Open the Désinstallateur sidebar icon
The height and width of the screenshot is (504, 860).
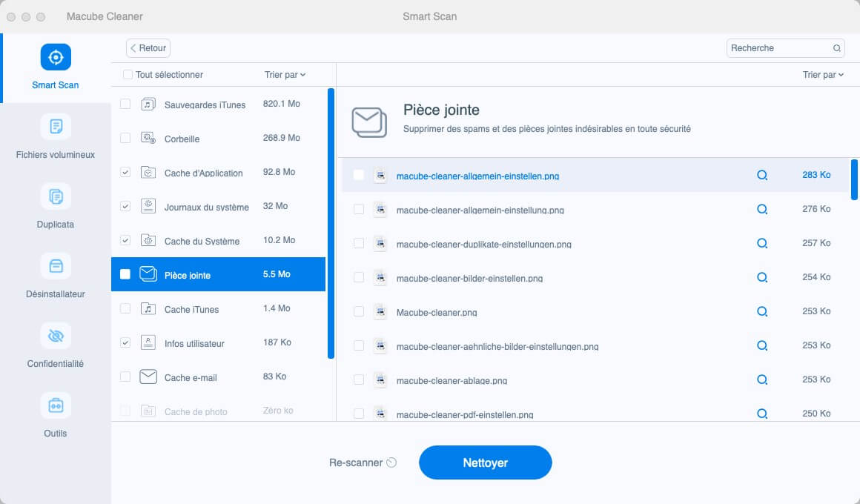point(56,266)
